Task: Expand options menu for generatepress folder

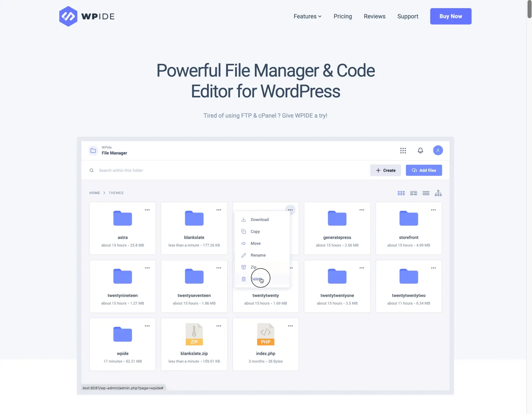Action: point(362,210)
